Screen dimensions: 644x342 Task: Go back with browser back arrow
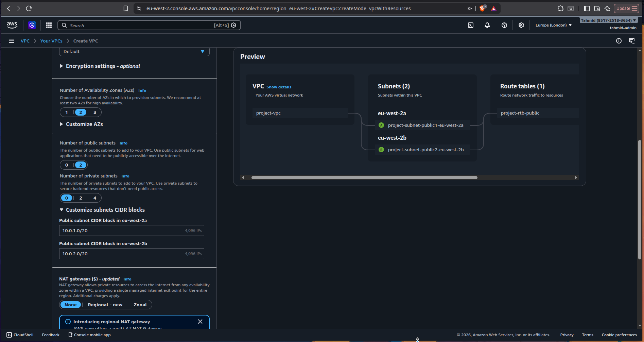pos(9,8)
